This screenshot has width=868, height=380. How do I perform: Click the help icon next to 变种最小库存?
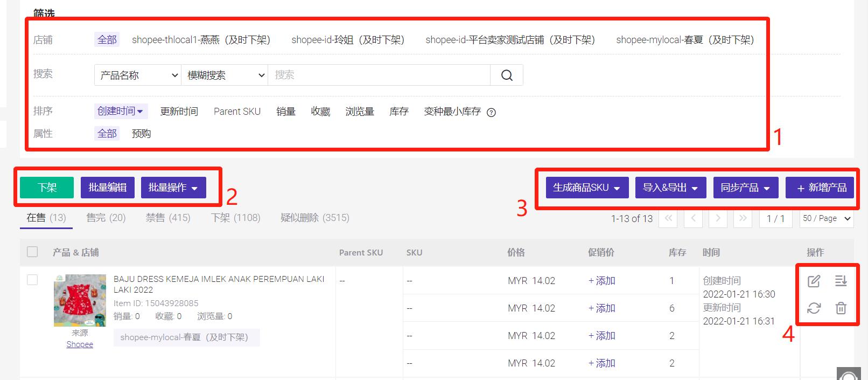coord(491,112)
